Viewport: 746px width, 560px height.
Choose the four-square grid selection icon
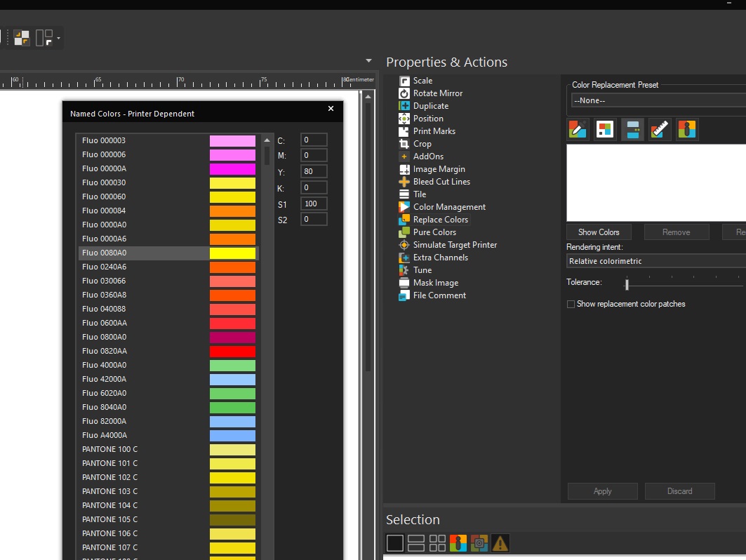tap(437, 543)
